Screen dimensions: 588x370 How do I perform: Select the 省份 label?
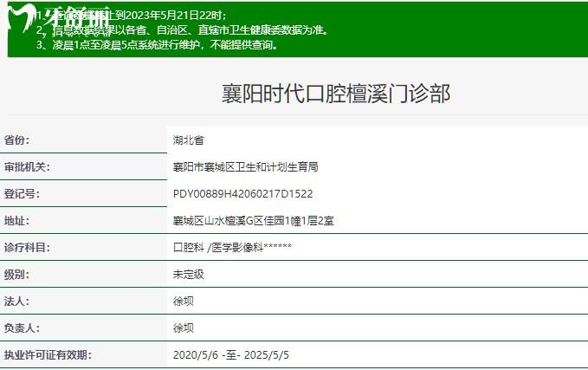16,140
